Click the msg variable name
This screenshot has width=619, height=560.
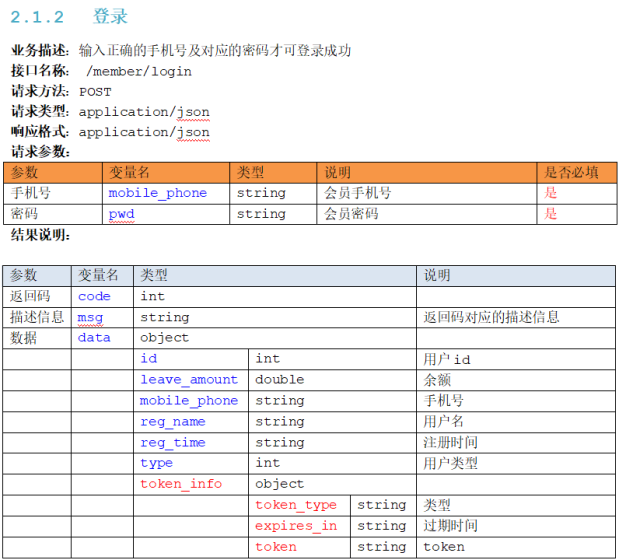(x=90, y=318)
